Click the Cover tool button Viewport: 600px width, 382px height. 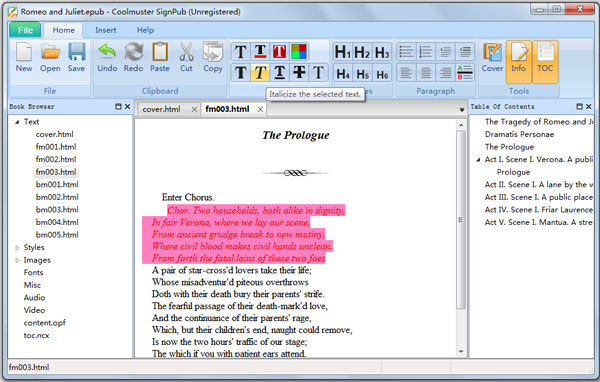492,57
